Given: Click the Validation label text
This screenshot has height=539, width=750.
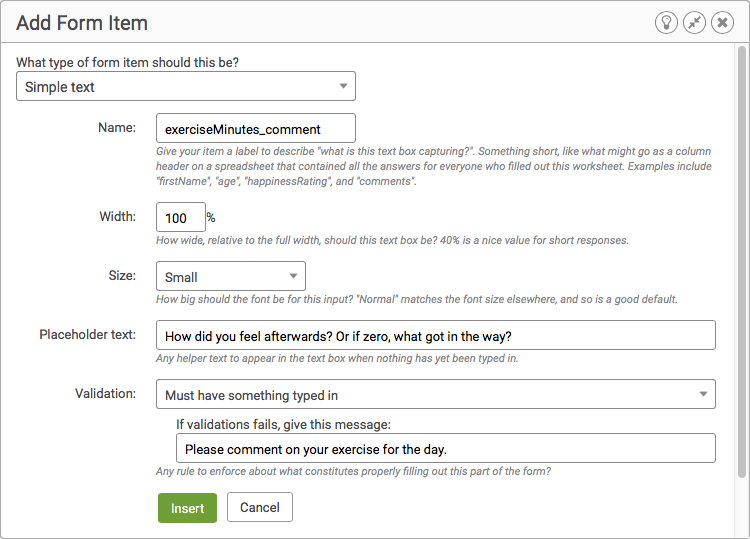Looking at the screenshot, I should click(x=105, y=394).
